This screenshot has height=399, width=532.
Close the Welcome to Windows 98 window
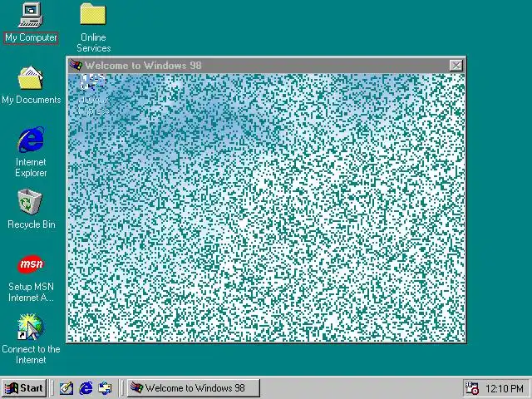coord(456,65)
